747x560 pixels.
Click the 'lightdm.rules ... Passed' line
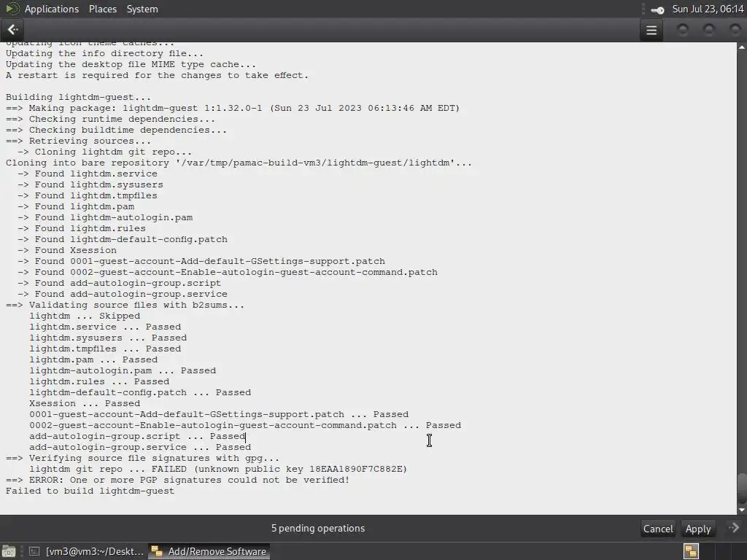click(x=99, y=381)
